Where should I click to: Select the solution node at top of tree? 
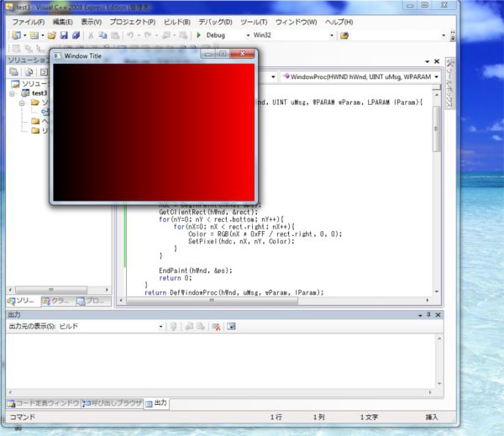pos(29,84)
